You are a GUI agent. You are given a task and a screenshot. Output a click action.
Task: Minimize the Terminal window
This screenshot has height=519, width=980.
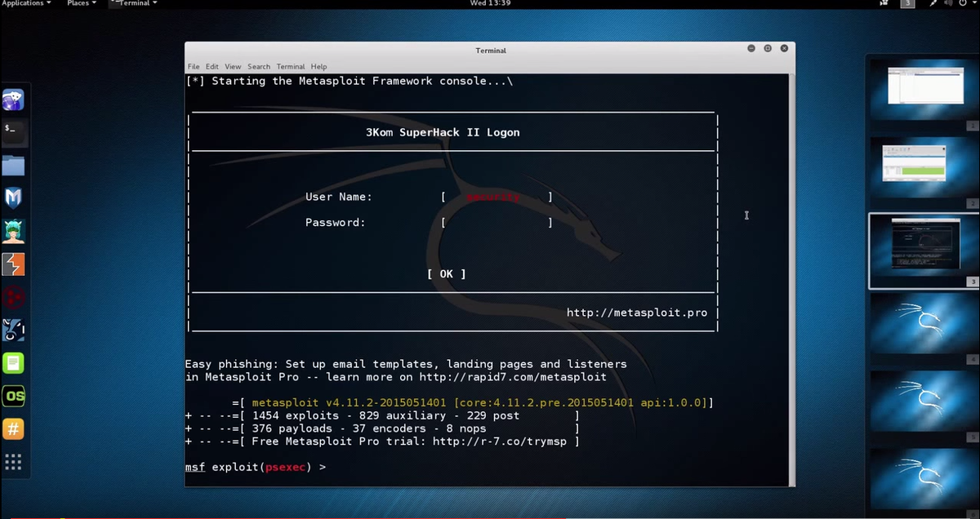coord(751,49)
